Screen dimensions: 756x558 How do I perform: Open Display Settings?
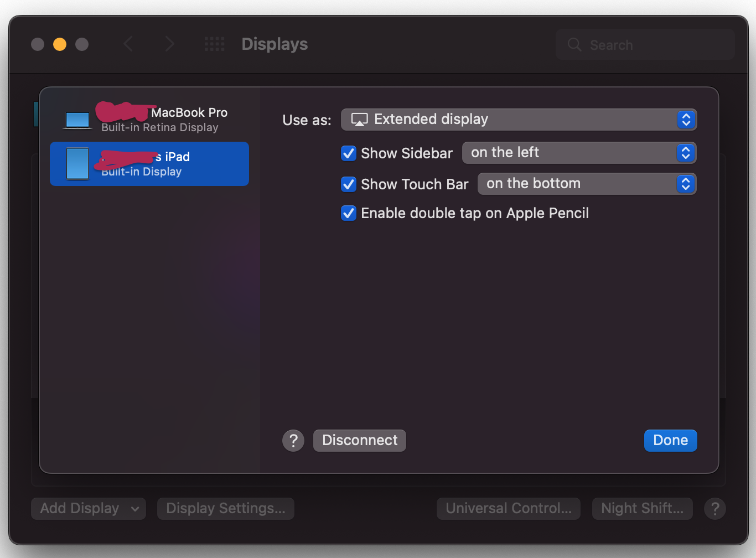[x=226, y=508]
